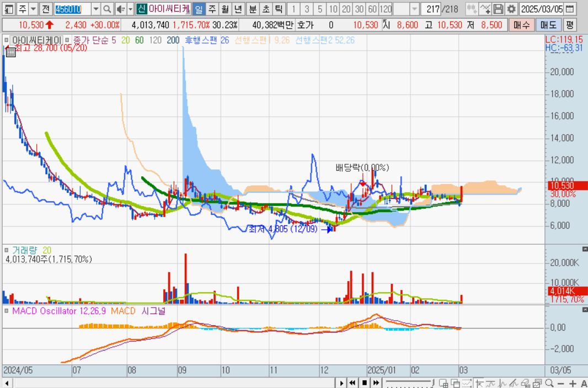The image size is (588, 388).
Task: Click the 선행스팬1 9,26 legend text
Action: [x=263, y=40]
